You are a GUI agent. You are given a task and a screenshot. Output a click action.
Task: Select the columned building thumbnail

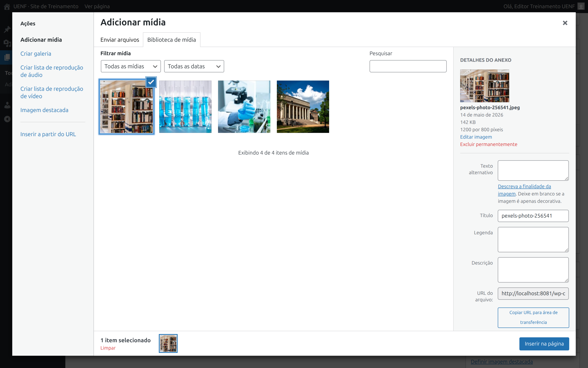303,106
